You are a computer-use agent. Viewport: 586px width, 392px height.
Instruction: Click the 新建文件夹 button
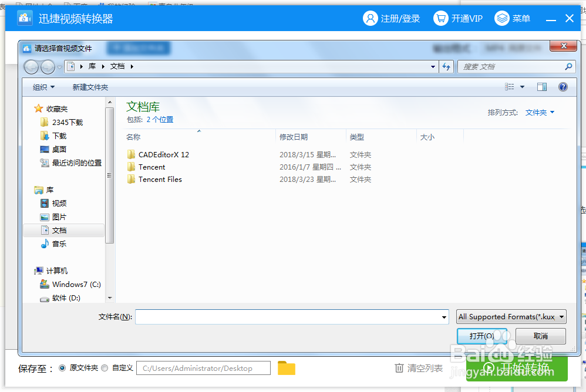[x=90, y=87]
